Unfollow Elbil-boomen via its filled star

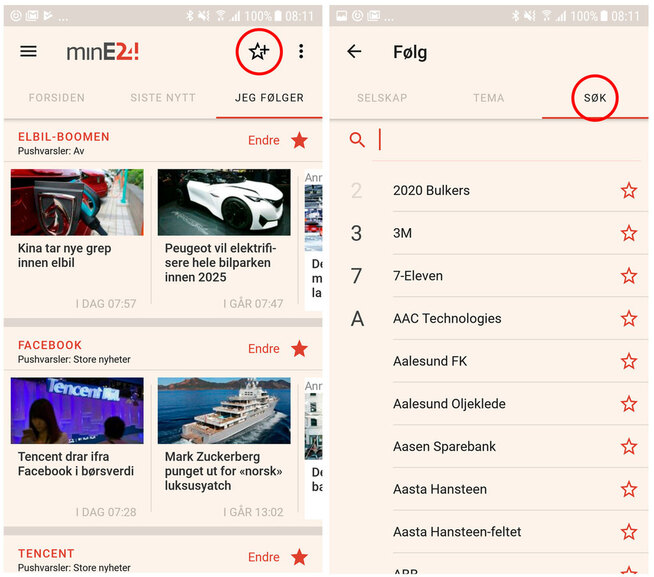pyautogui.click(x=299, y=140)
